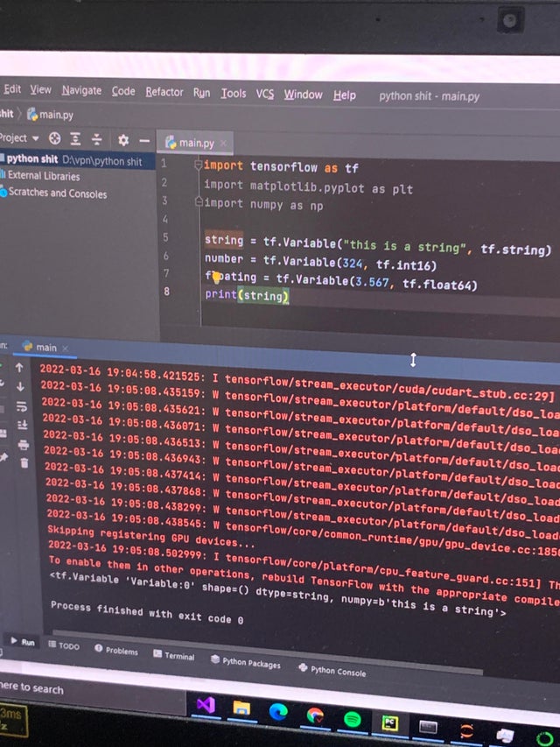Click Clear All trash icon in Run panel
Image resolution: width=560 pixels, height=747 pixels.
24,462
